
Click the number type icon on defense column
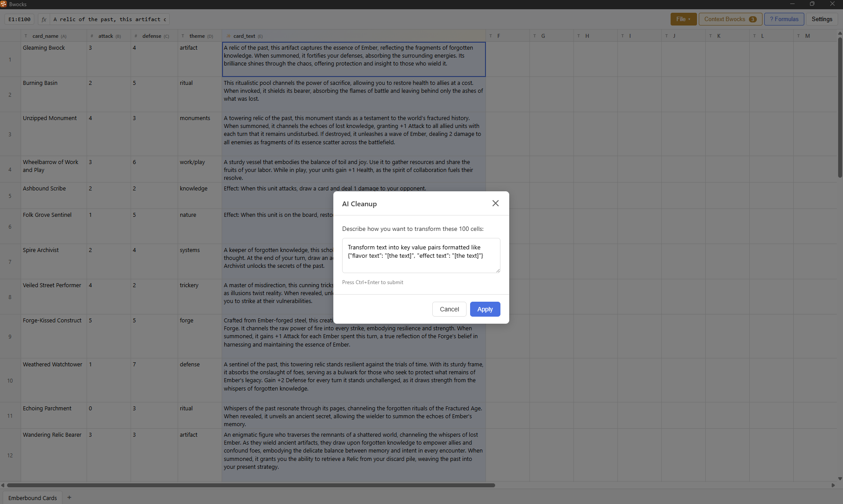pos(136,36)
